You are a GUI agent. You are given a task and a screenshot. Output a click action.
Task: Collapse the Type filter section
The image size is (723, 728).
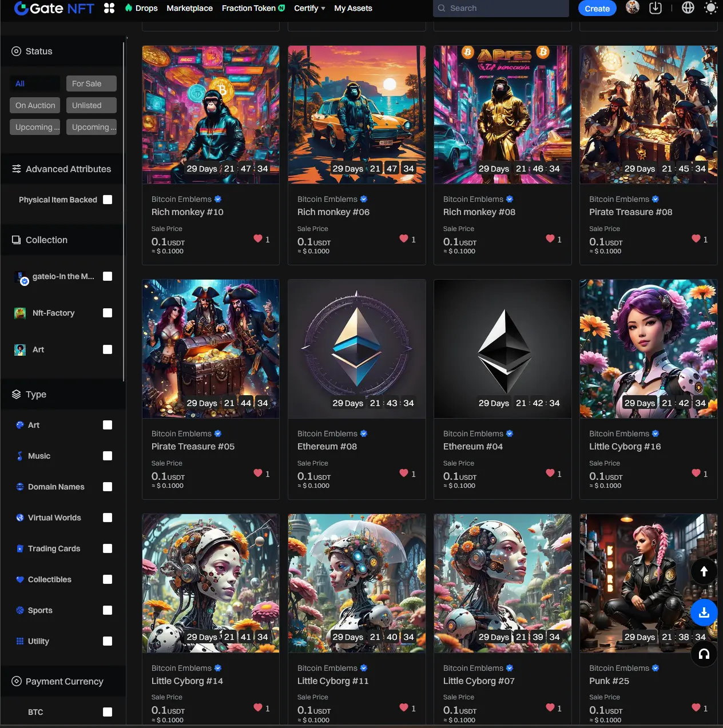[x=62, y=395]
